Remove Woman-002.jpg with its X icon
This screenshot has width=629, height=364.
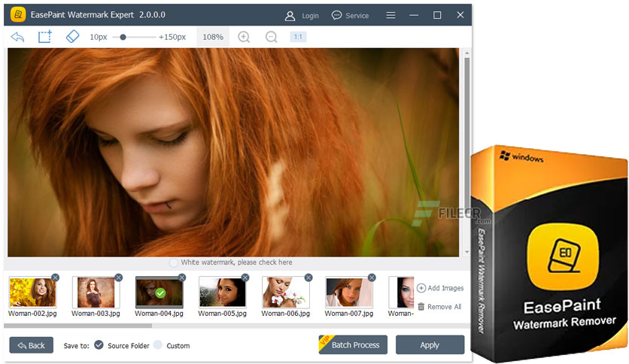(x=56, y=278)
